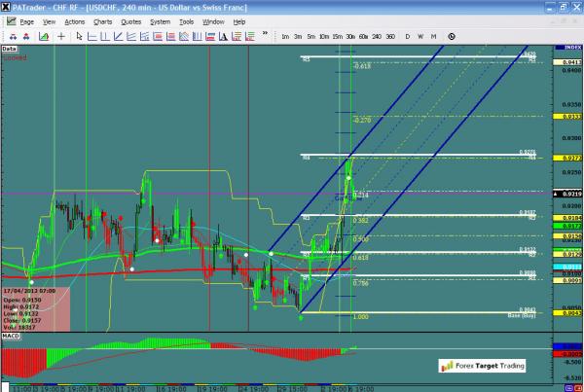Switch chart to 1m timeframe
The width and height of the screenshot is (584, 392).
pos(285,36)
